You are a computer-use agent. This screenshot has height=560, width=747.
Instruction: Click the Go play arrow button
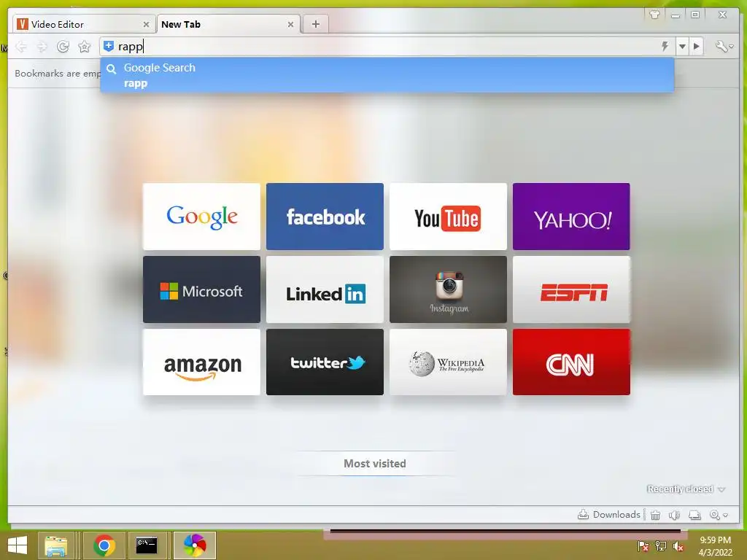pyautogui.click(x=697, y=46)
